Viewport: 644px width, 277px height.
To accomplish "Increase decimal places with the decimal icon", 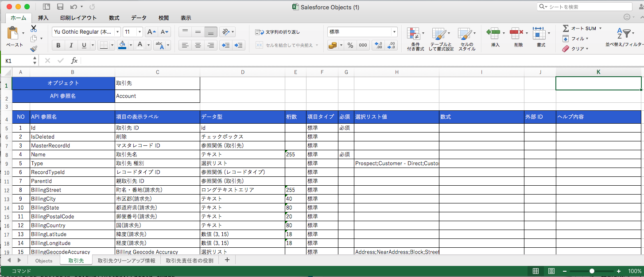I will coord(379,45).
